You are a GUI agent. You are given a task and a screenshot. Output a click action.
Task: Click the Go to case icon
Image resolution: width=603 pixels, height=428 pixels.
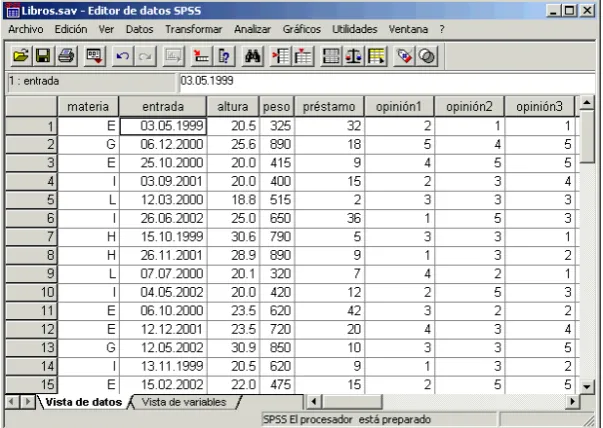tap(202, 56)
